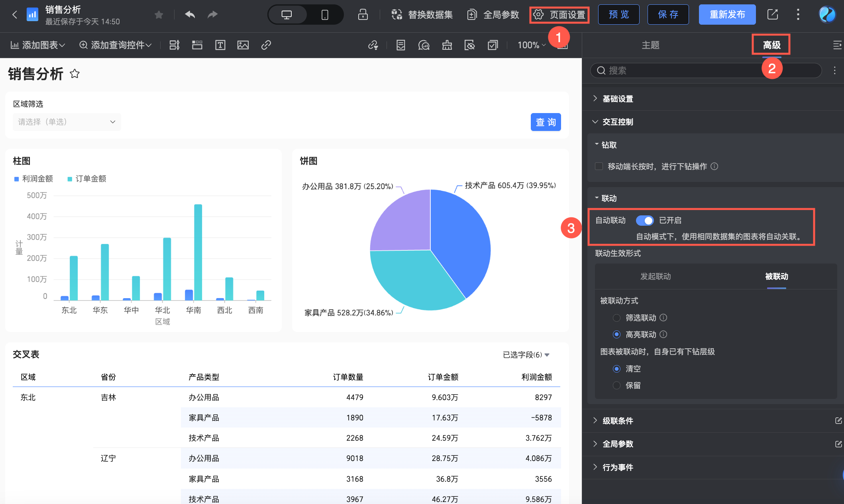Click the brush cleanup toolbar icon

pos(447,45)
